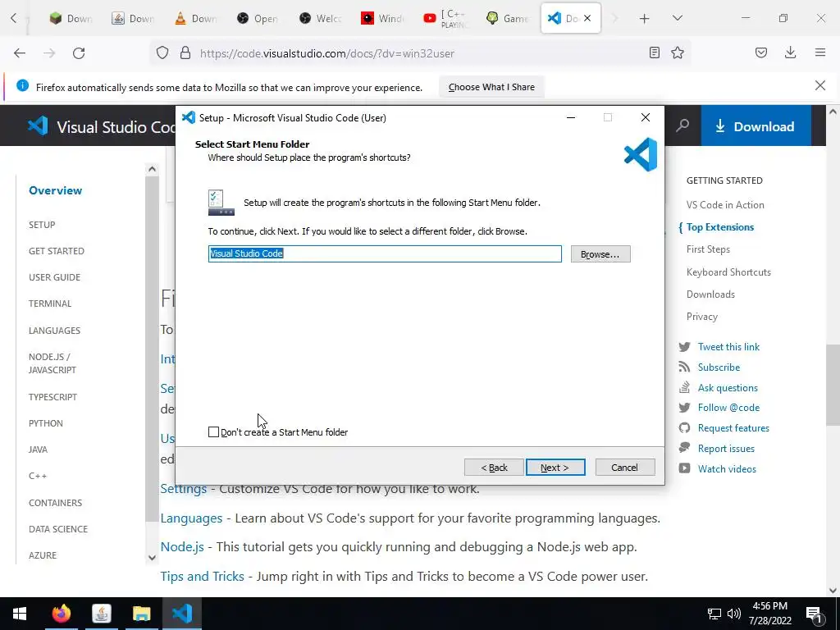Click the Ask questions Stack Overflow icon
The width and height of the screenshot is (840, 630).
click(684, 387)
